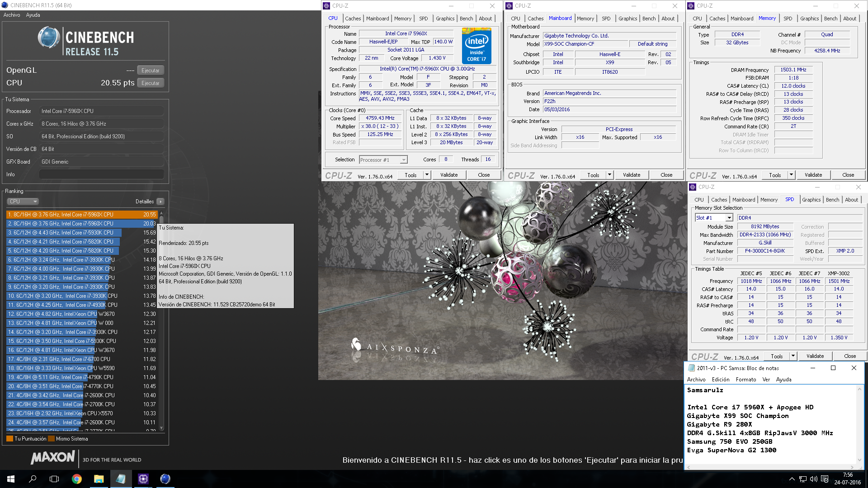This screenshot has width=868, height=488.
Task: Open the network tray icon
Action: pos(802,479)
